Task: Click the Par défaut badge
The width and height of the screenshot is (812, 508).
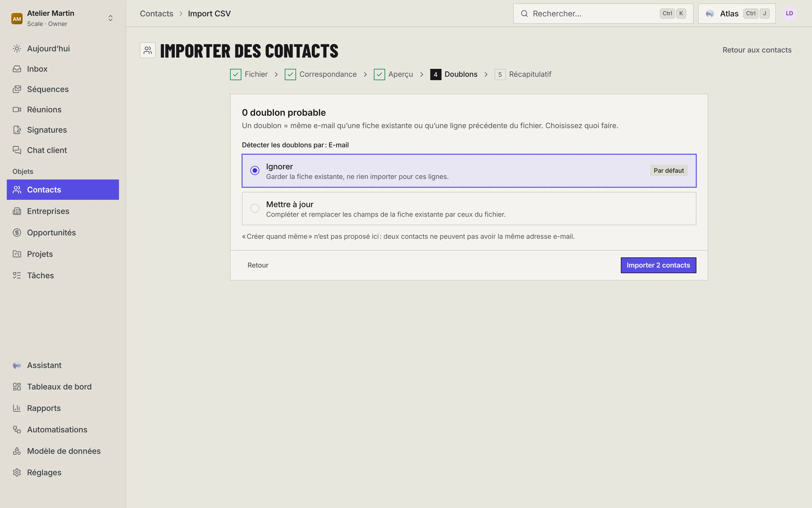Action: tap(669, 171)
